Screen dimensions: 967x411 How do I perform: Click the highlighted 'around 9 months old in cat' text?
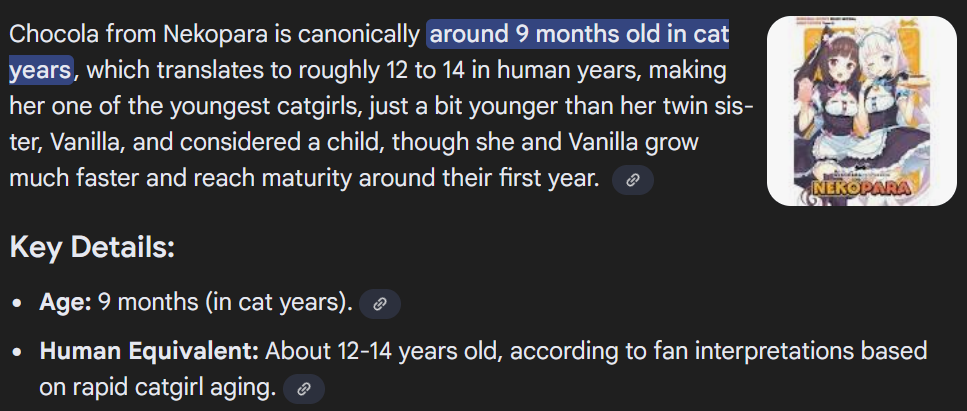tap(578, 35)
